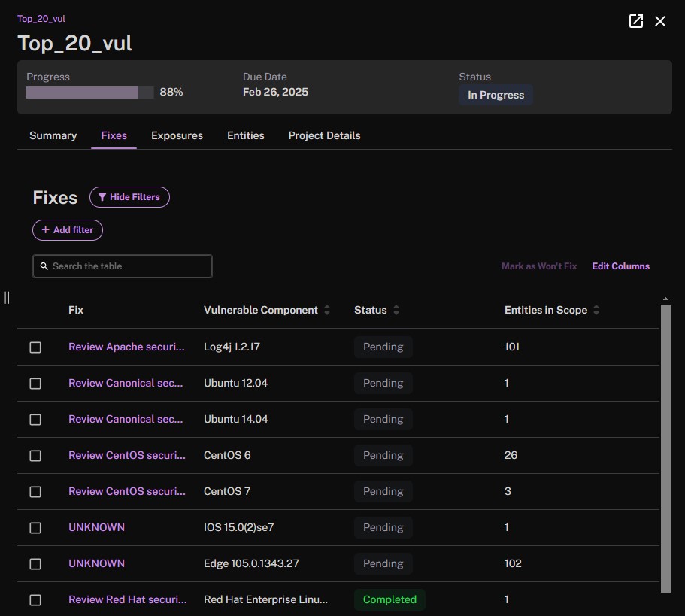Viewport: 685px width, 616px height.
Task: Select checkbox for IOS 15.0(2)se7 row
Action: click(x=35, y=528)
